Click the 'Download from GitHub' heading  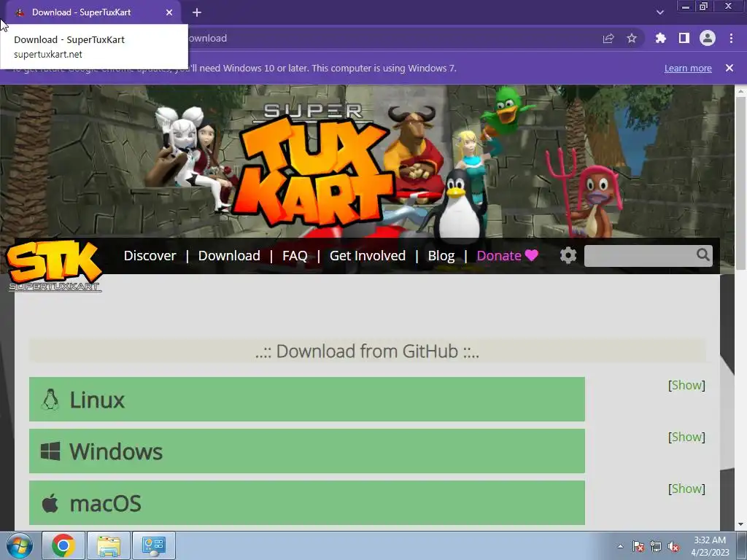367,351
